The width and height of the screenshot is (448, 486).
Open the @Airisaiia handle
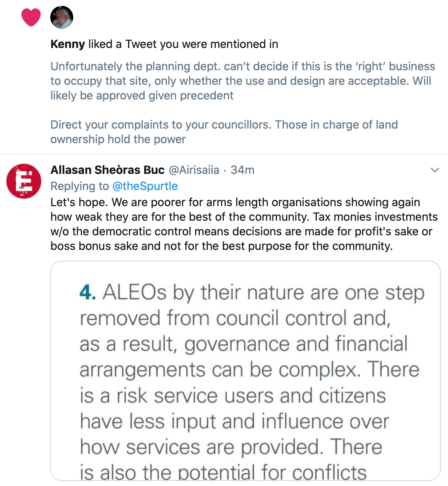pos(194,170)
